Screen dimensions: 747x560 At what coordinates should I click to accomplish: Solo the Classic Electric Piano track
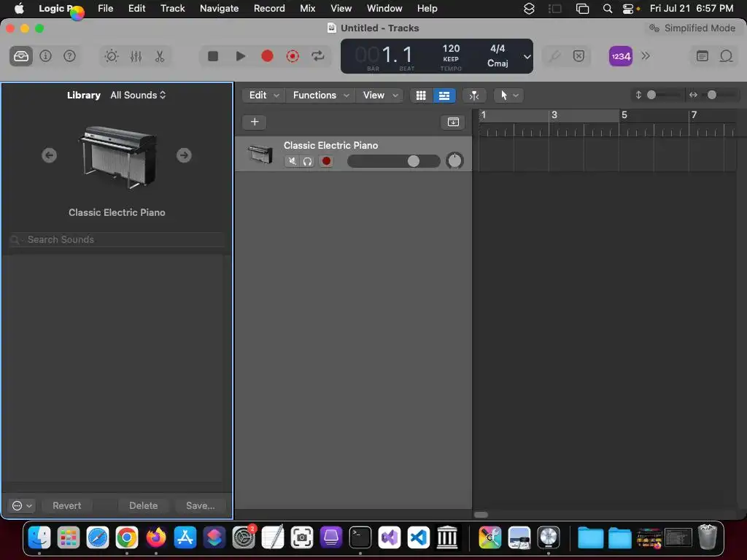click(x=307, y=161)
